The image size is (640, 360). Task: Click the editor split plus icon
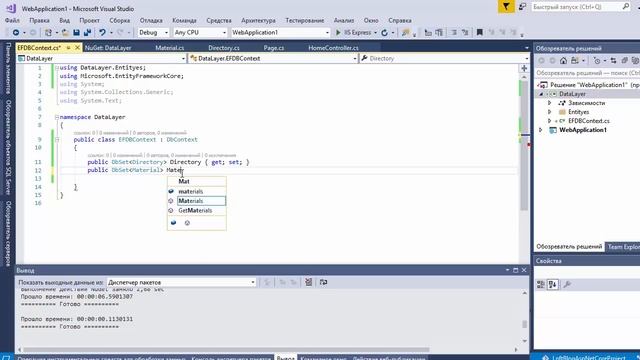point(524,68)
